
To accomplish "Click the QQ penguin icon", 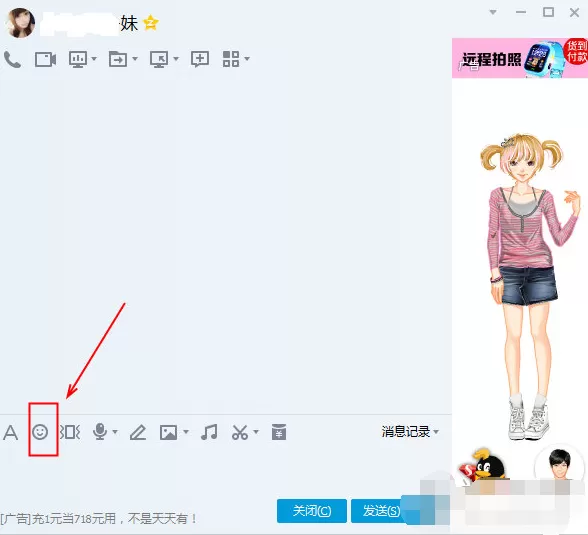I will tap(484, 465).
